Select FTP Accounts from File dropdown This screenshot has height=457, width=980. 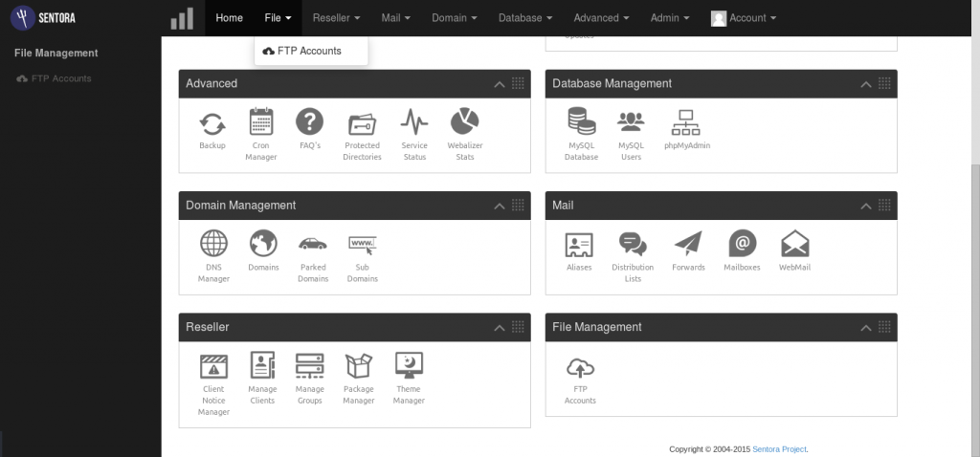[x=309, y=51]
